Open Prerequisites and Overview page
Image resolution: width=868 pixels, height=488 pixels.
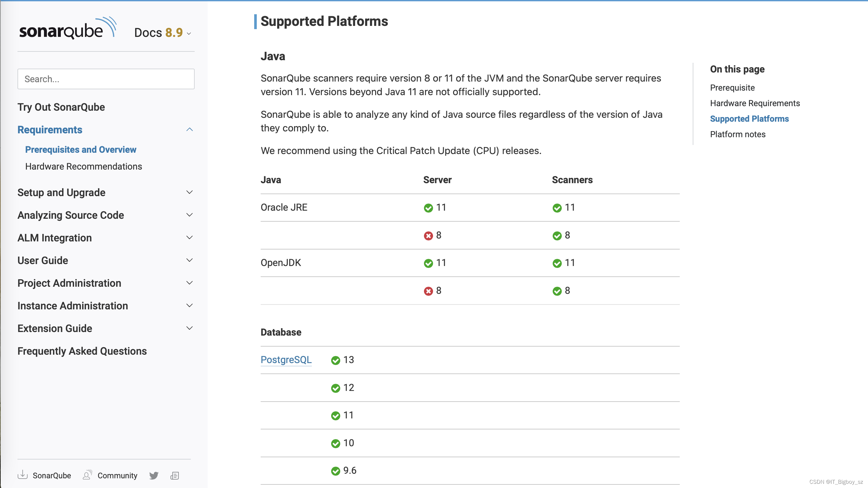coord(81,150)
